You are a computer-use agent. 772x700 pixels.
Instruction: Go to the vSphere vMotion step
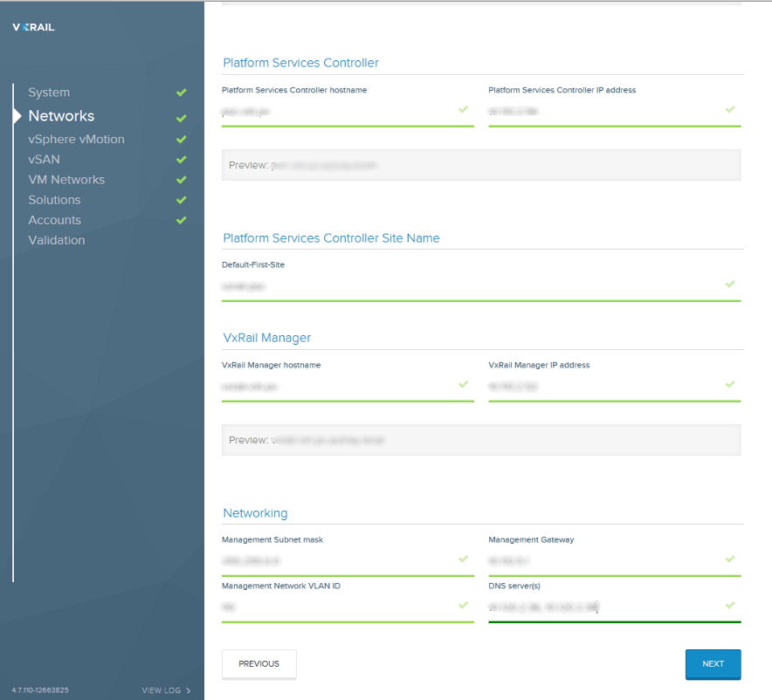click(76, 140)
